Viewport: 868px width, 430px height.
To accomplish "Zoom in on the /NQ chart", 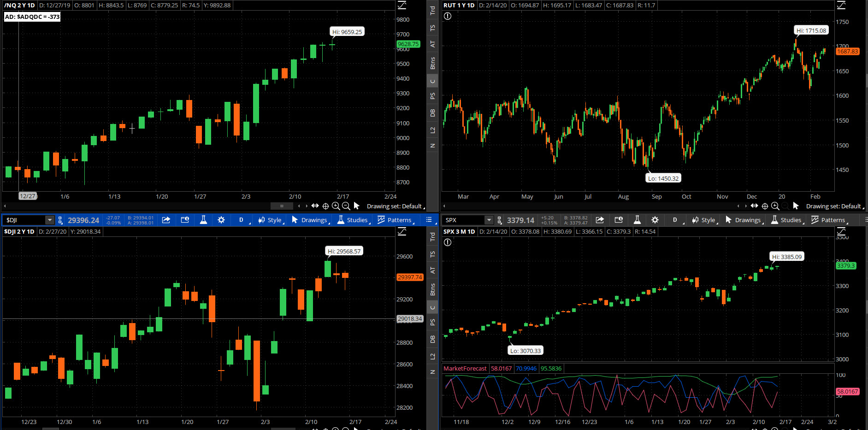I will (336, 206).
